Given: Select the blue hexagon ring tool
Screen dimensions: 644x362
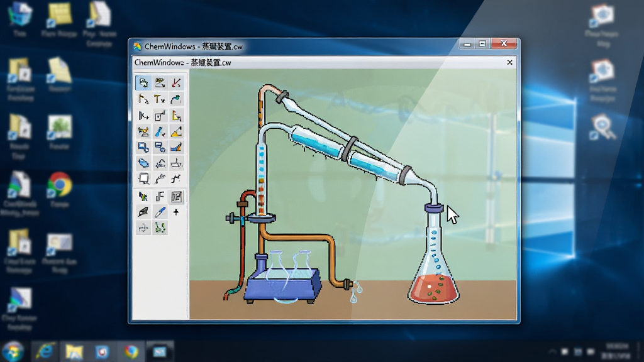Looking at the screenshot, I should coord(143,163).
